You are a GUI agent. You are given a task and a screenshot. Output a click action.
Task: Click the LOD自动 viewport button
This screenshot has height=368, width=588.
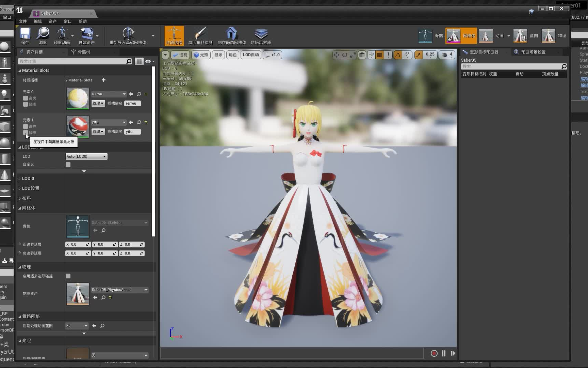click(x=251, y=55)
